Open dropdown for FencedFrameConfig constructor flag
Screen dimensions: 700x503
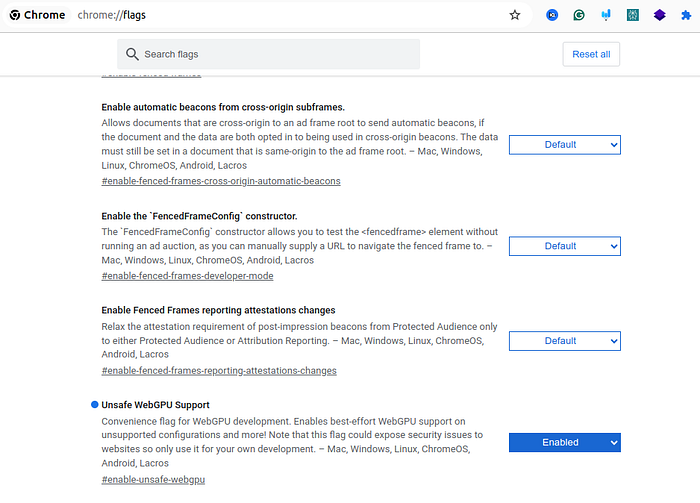coord(564,246)
